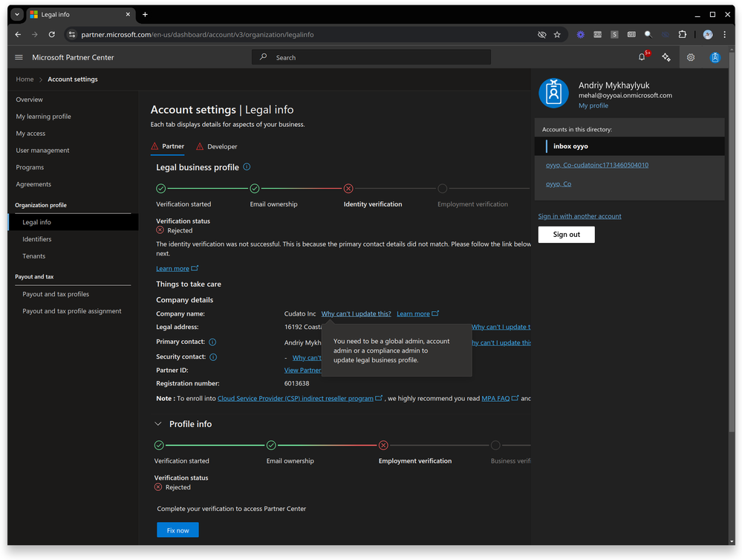The image size is (742, 560).
Task: Go back with the browser back arrow
Action: click(x=18, y=35)
